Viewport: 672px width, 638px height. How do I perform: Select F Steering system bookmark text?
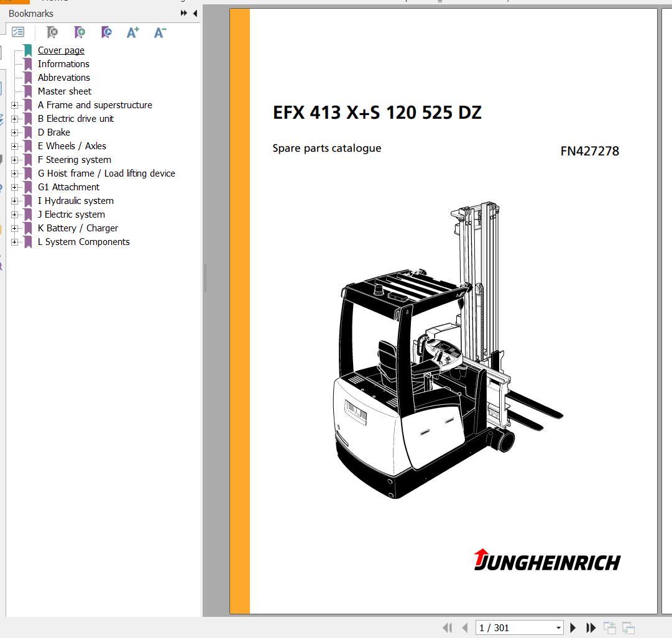tap(75, 160)
